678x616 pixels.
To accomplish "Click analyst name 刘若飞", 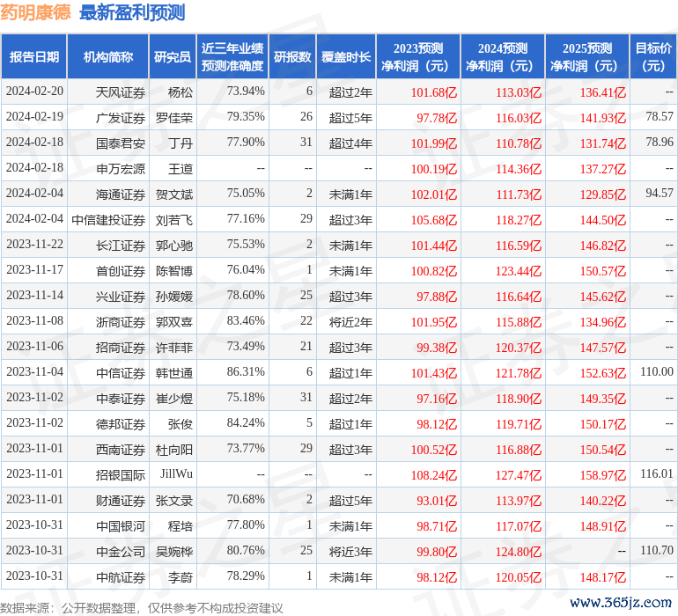I will (174, 220).
